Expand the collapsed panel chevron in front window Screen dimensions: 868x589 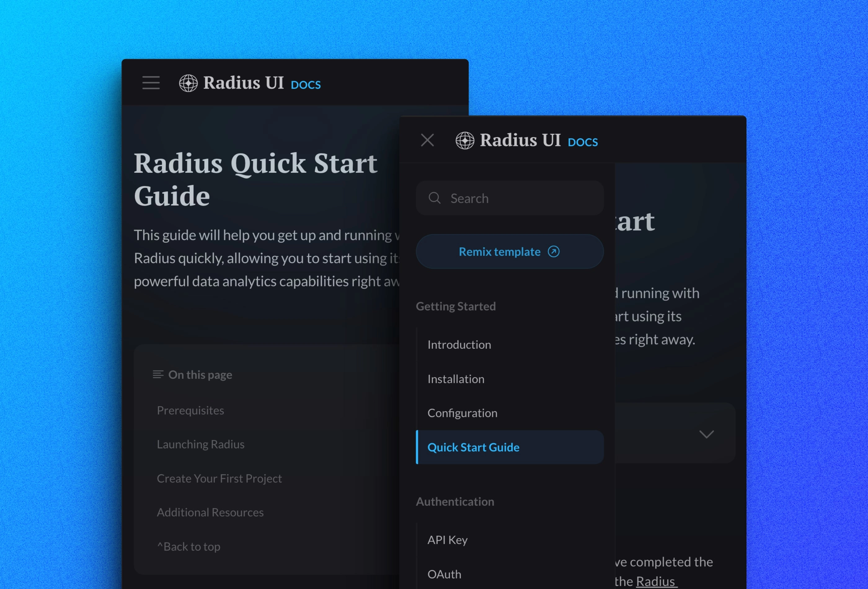(x=706, y=434)
